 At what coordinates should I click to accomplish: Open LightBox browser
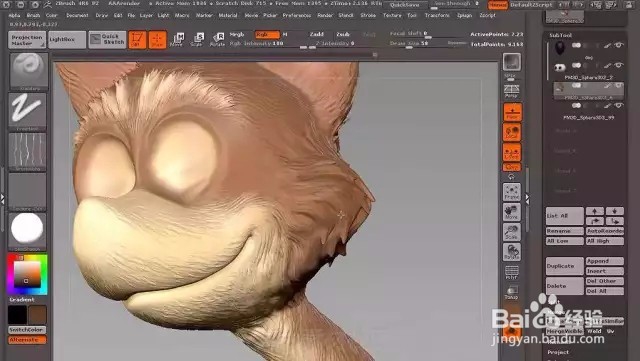[67, 40]
